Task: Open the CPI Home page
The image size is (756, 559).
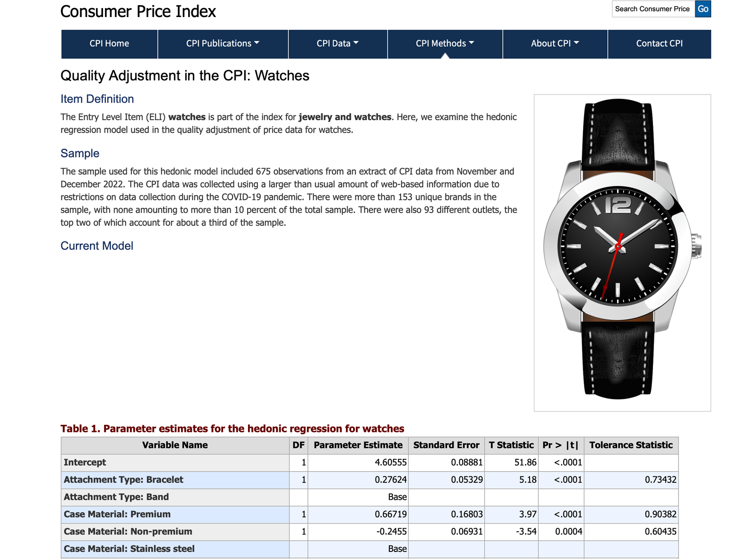Action: [109, 43]
